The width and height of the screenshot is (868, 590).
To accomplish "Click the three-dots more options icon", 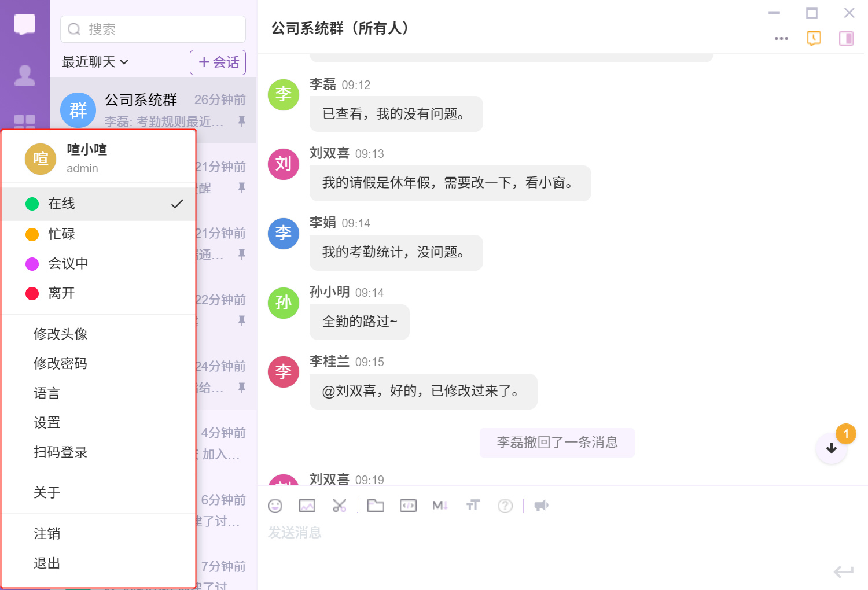I will (x=781, y=39).
